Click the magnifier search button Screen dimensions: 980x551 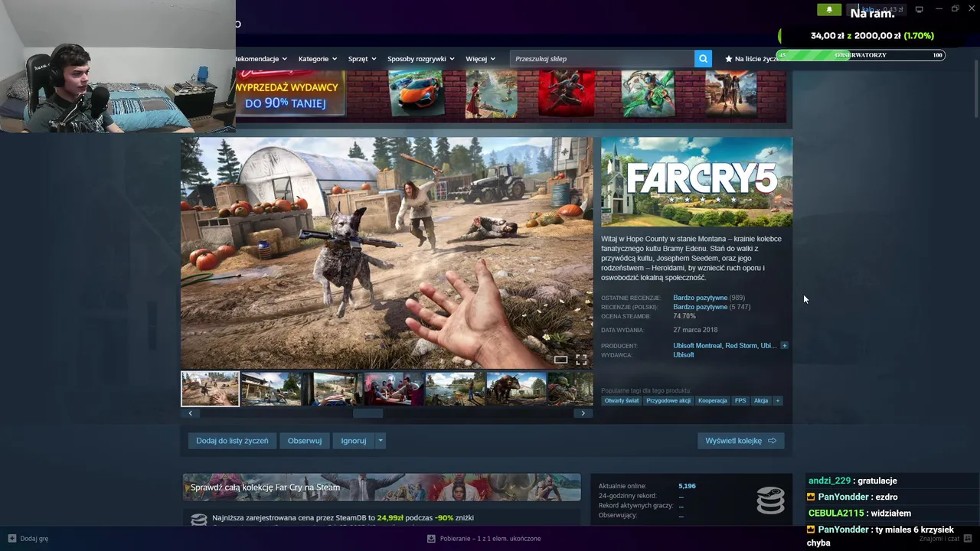703,59
